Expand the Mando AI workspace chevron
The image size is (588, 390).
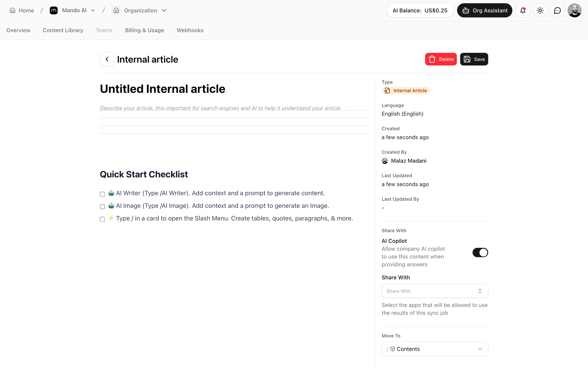[93, 10]
